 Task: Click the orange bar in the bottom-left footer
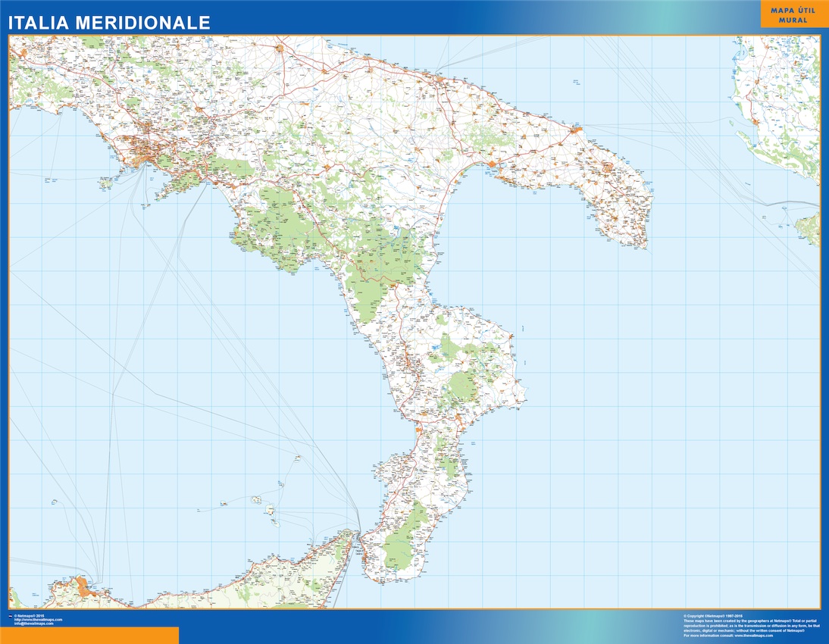point(89,635)
